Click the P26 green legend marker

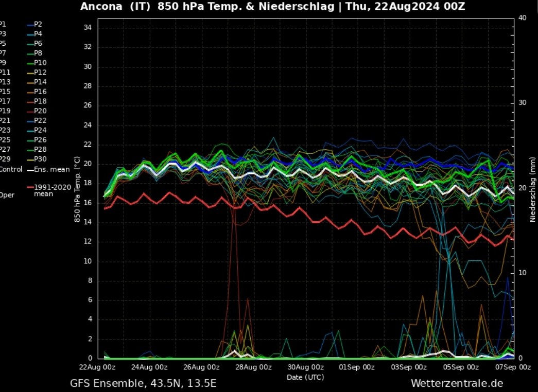pyautogui.click(x=30, y=140)
